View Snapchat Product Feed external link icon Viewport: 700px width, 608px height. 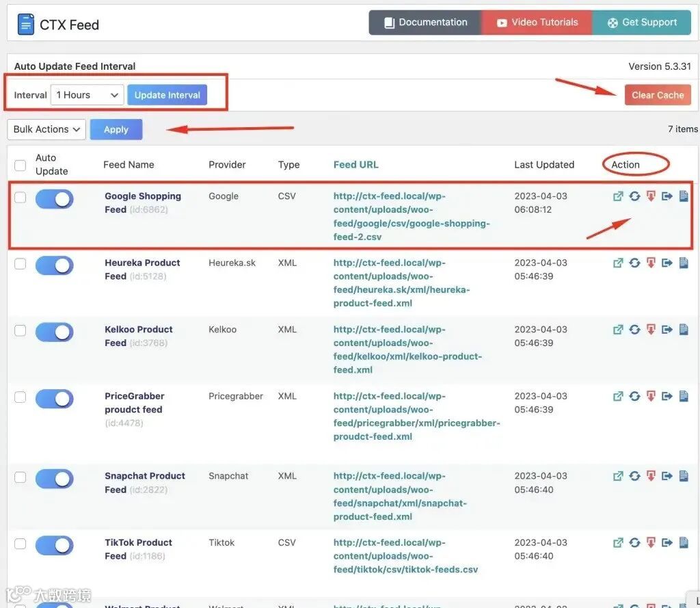(618, 476)
